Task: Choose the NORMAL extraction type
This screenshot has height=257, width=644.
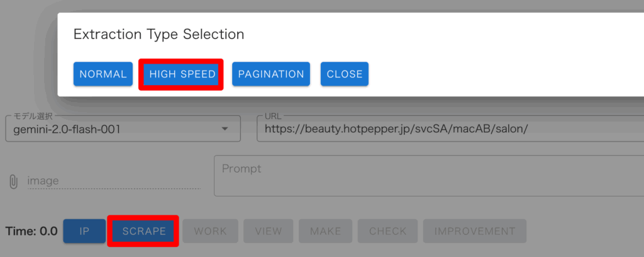Action: pyautogui.click(x=103, y=74)
